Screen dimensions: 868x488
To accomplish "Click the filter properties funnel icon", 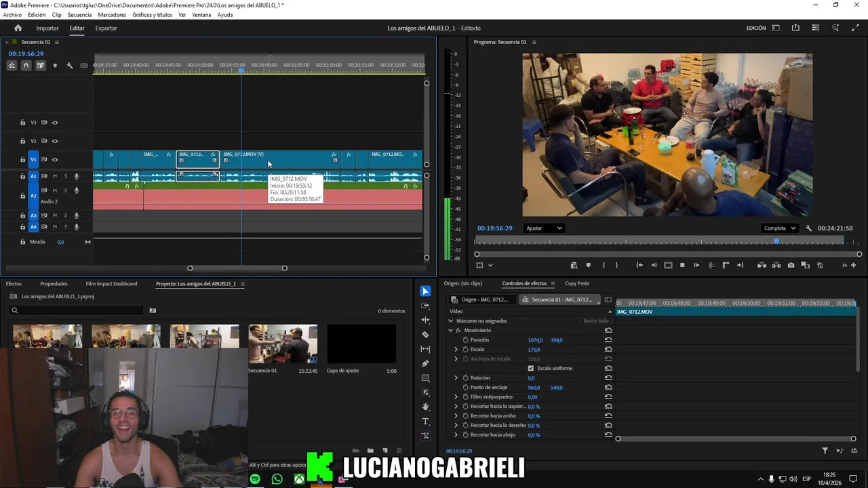I will click(825, 451).
